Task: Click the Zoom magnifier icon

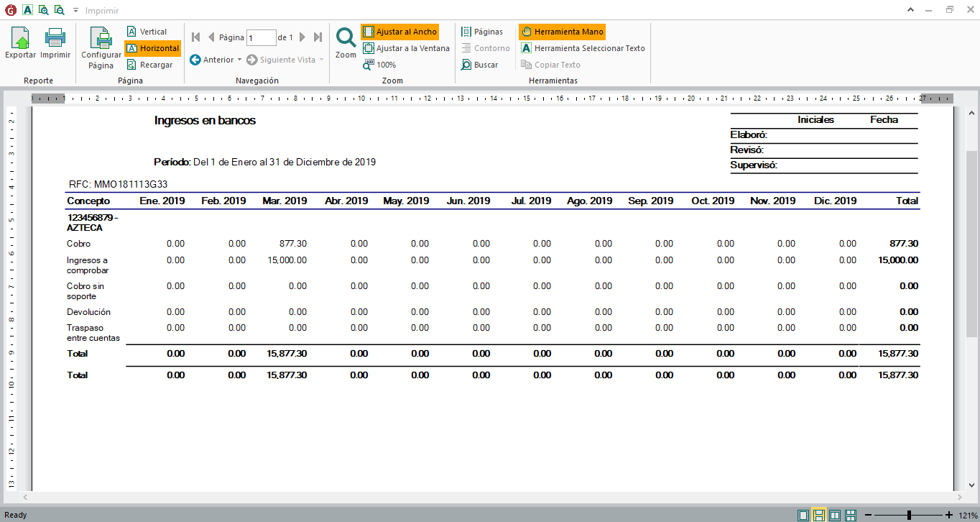Action: (x=346, y=38)
